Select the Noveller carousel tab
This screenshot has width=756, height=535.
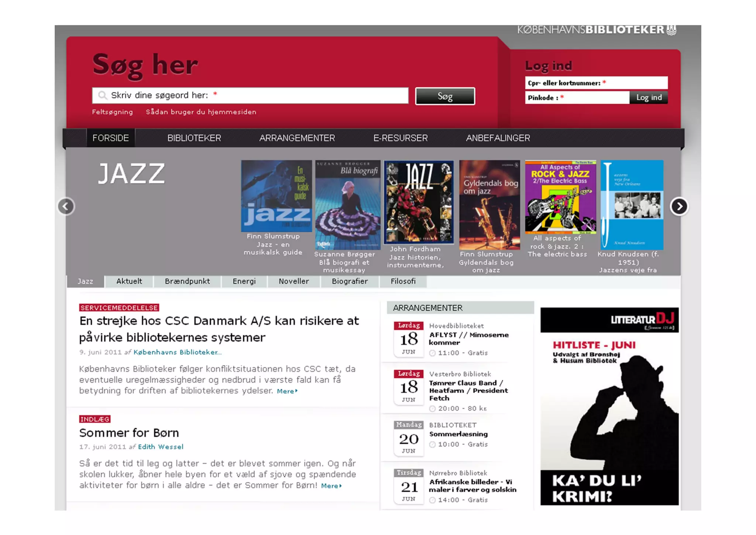click(293, 282)
